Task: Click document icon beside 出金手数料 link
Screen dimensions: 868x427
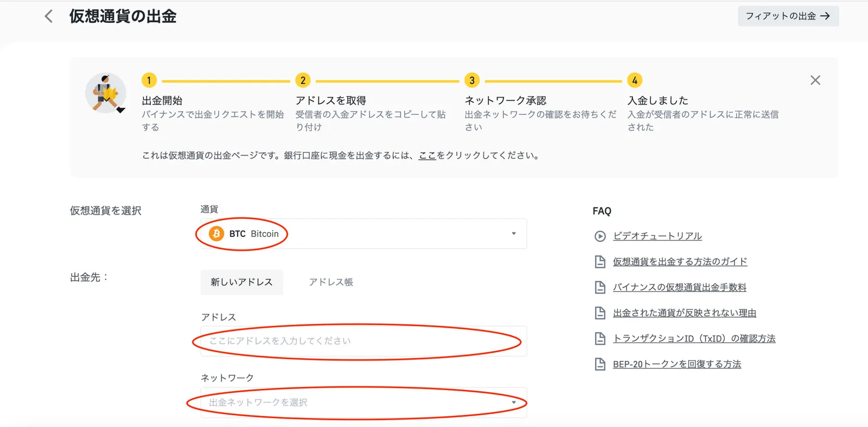Action: 600,287
